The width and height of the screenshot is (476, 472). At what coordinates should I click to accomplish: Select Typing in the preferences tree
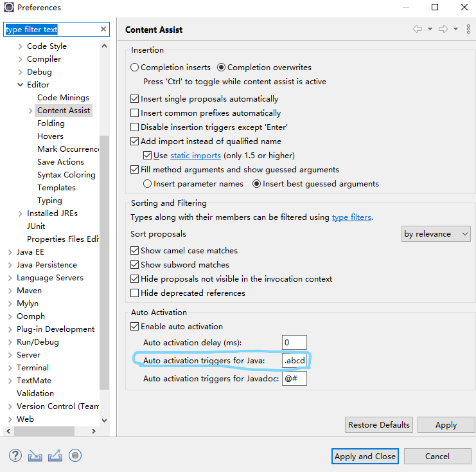click(50, 201)
